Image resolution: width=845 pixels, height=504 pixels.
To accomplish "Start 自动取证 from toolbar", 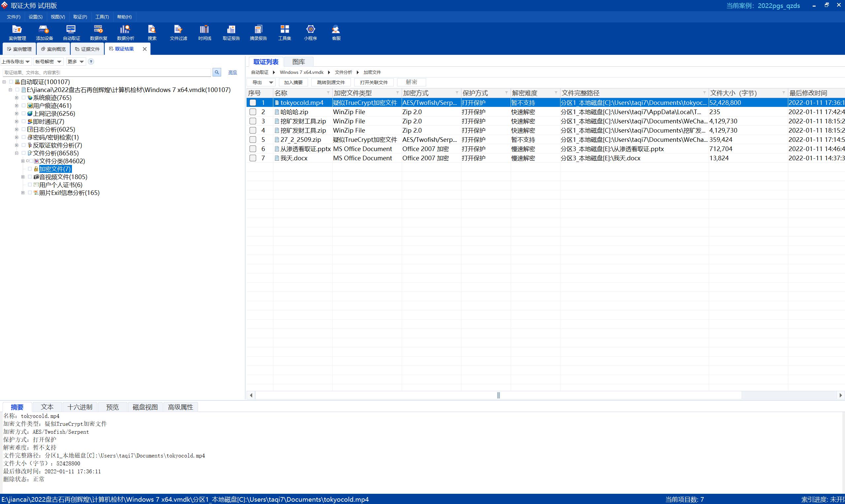I will tap(71, 33).
